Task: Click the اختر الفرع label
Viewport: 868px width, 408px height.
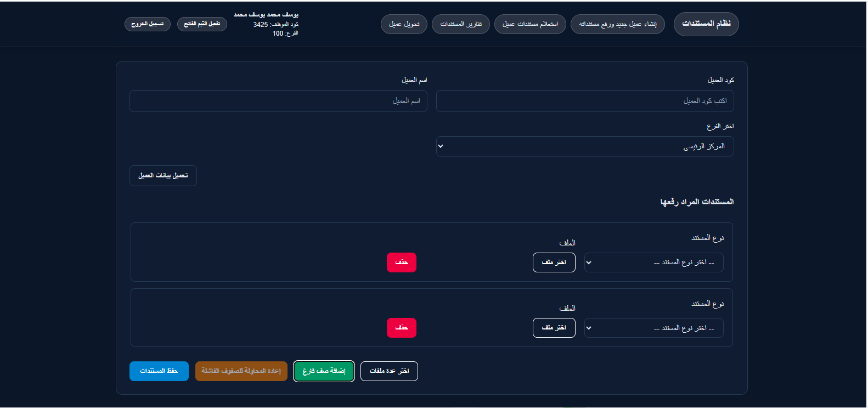Action: pos(720,126)
